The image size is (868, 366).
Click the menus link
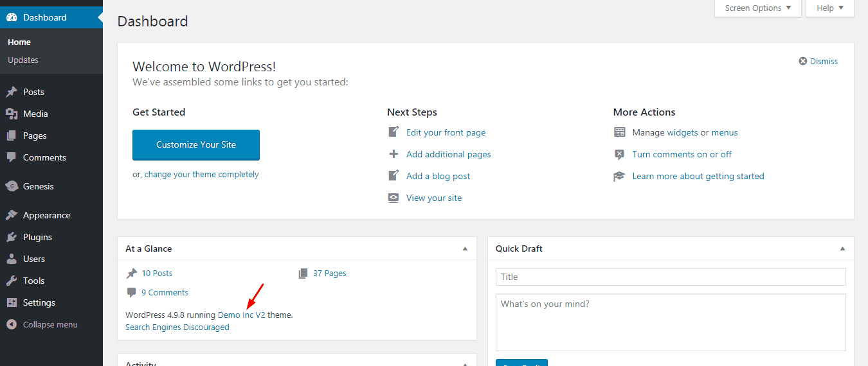(x=725, y=132)
